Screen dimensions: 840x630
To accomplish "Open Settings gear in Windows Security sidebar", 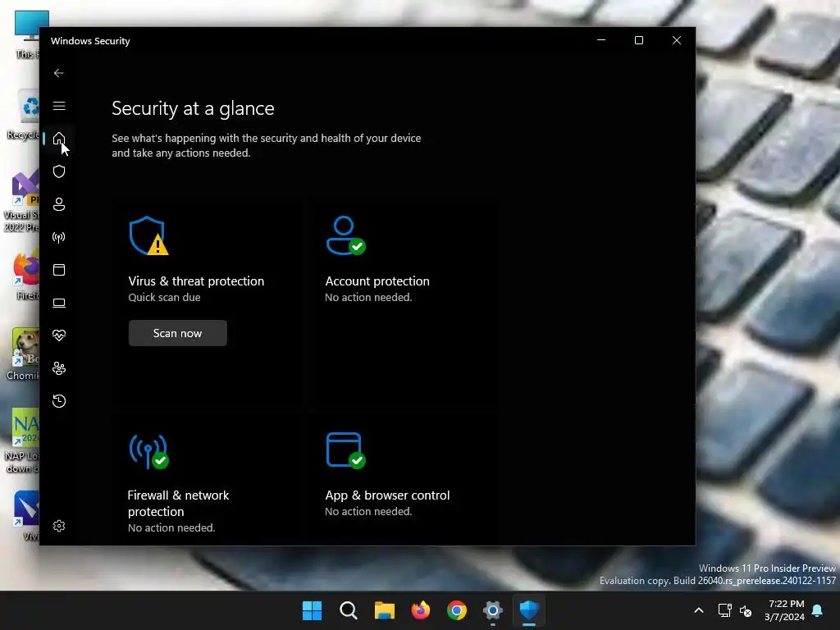I will [x=59, y=526].
